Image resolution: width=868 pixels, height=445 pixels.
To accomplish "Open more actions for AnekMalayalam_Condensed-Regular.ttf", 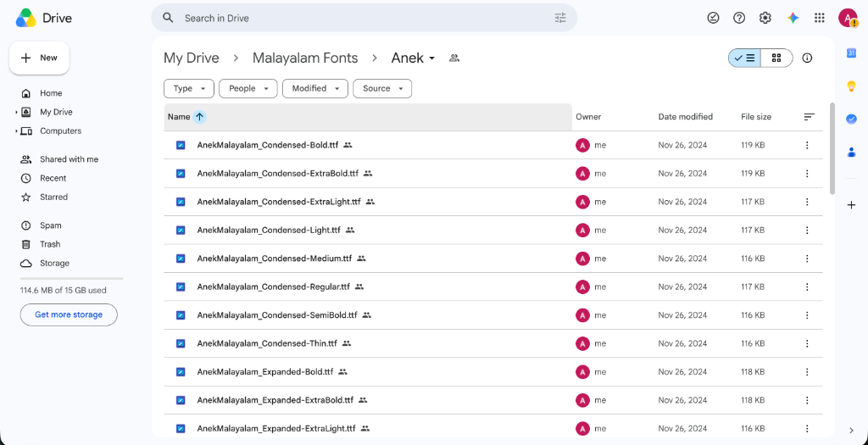I will pos(807,286).
